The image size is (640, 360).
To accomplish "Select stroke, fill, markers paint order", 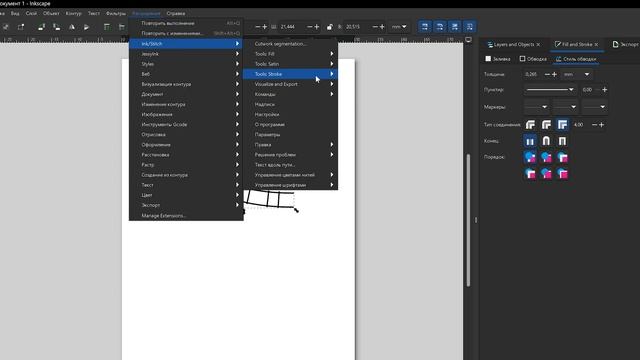I will click(x=546, y=157).
